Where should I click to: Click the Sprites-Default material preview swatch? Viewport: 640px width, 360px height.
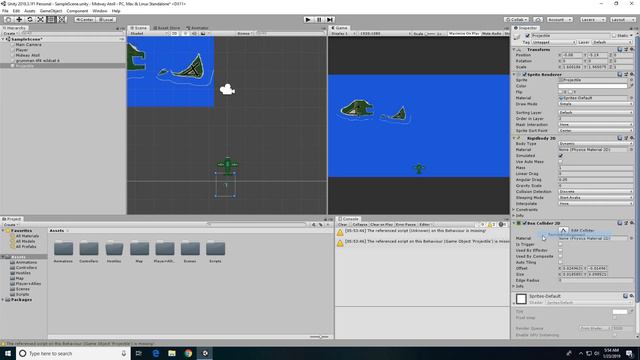(x=521, y=299)
